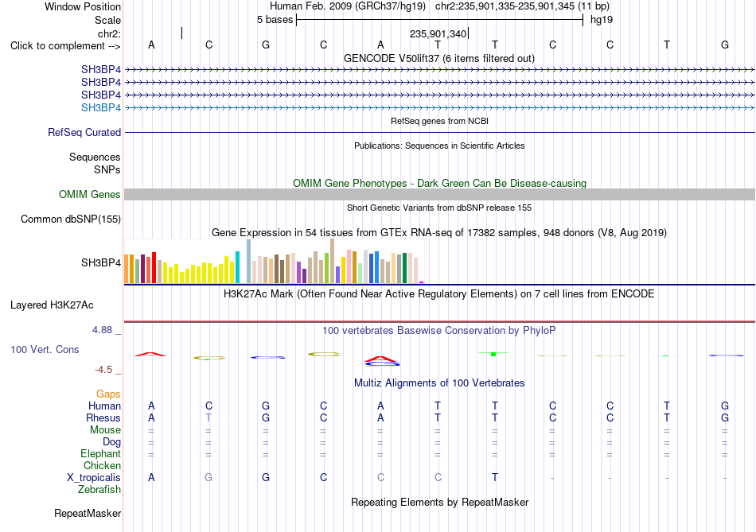The image size is (756, 532).
Task: Select the Elephant species label
Action: click(x=100, y=453)
